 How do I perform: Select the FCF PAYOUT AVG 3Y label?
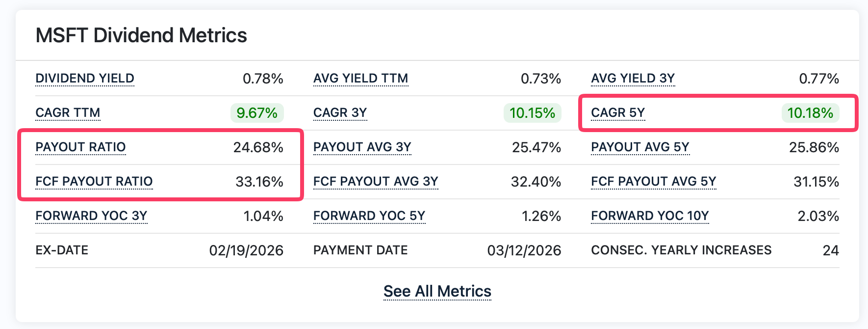pos(375,182)
